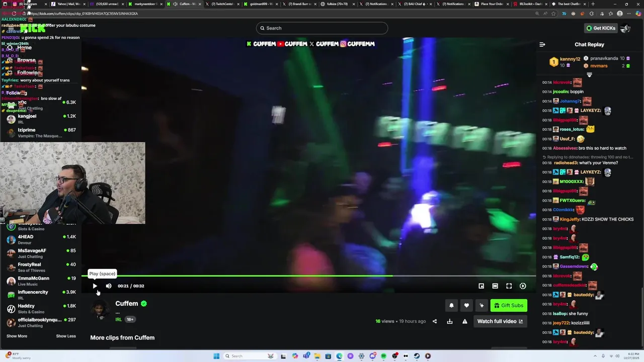
Task: Click Show More in the sidebar
Action: [x=17, y=336]
